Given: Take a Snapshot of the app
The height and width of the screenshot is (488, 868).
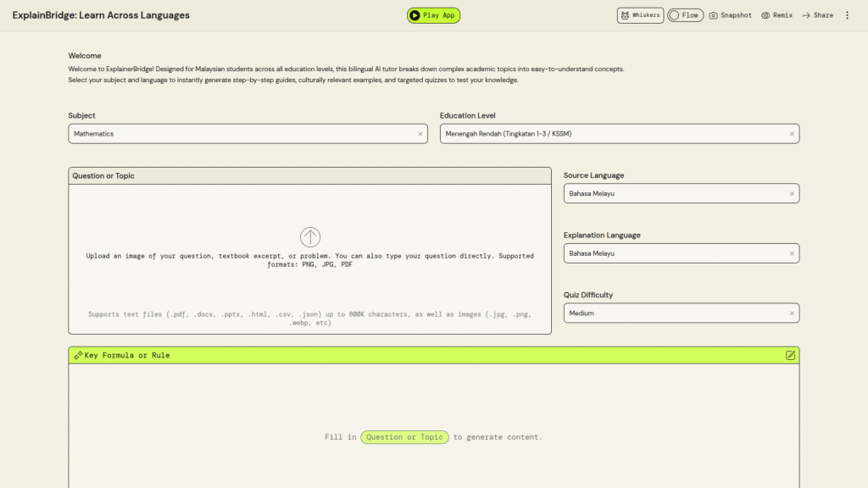Looking at the screenshot, I should pyautogui.click(x=730, y=15).
